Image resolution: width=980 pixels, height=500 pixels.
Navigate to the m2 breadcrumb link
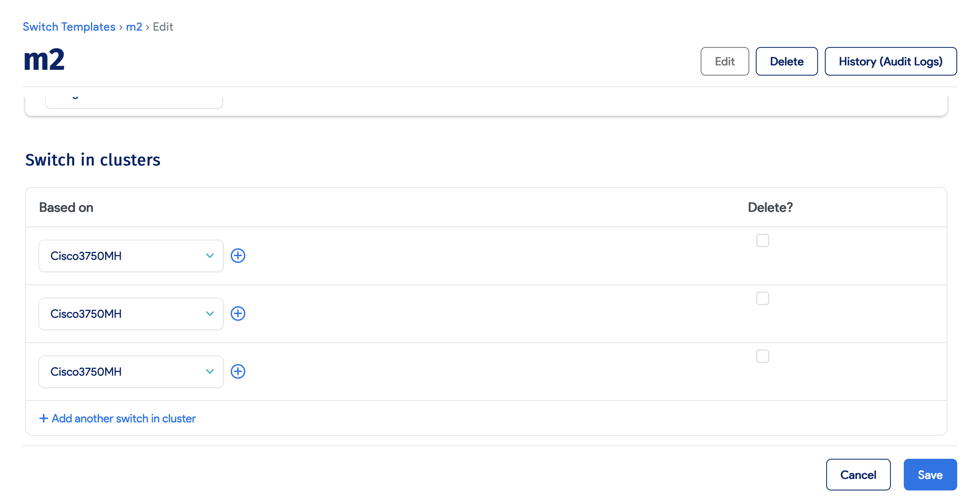134,27
